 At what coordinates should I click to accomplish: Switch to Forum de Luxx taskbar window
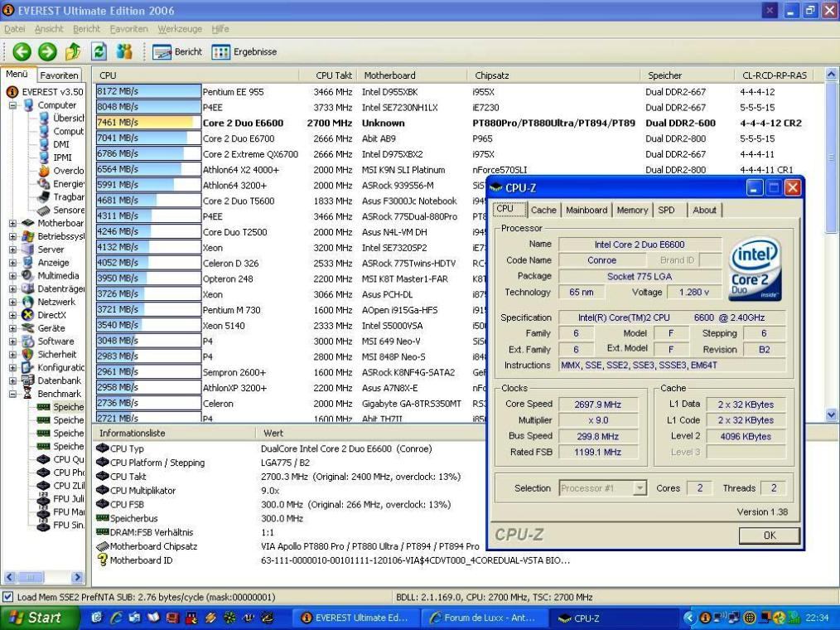point(484,618)
